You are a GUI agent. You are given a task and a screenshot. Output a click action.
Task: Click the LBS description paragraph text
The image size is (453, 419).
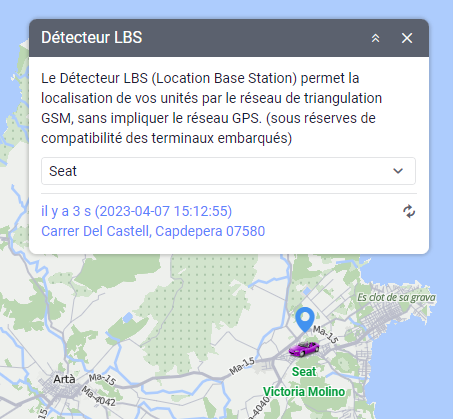point(212,108)
